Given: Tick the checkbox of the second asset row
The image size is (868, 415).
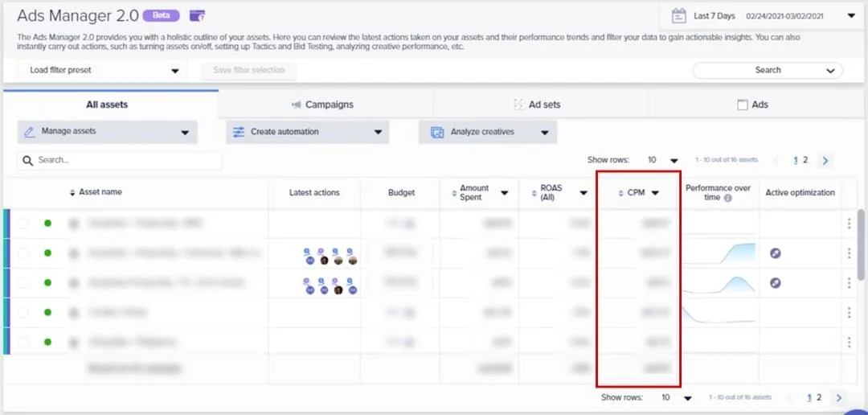Looking at the screenshot, I should tap(23, 253).
